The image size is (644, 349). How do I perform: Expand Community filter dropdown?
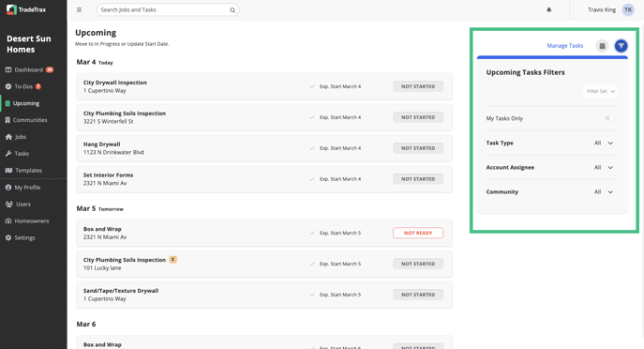tap(604, 192)
